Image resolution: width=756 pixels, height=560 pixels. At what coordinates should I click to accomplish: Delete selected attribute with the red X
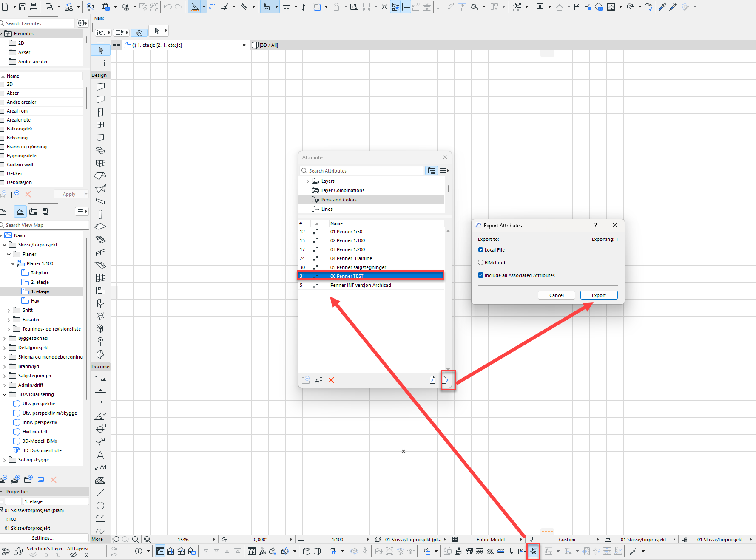pyautogui.click(x=331, y=380)
